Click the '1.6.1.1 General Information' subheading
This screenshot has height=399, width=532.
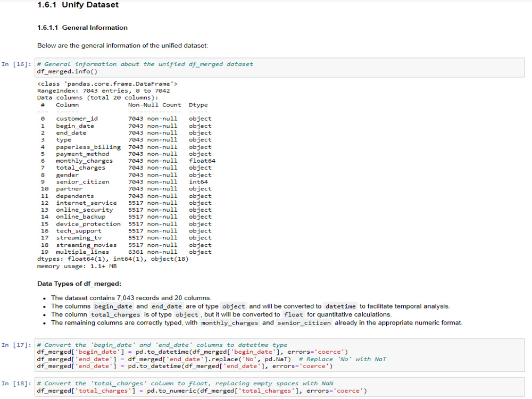pos(82,28)
